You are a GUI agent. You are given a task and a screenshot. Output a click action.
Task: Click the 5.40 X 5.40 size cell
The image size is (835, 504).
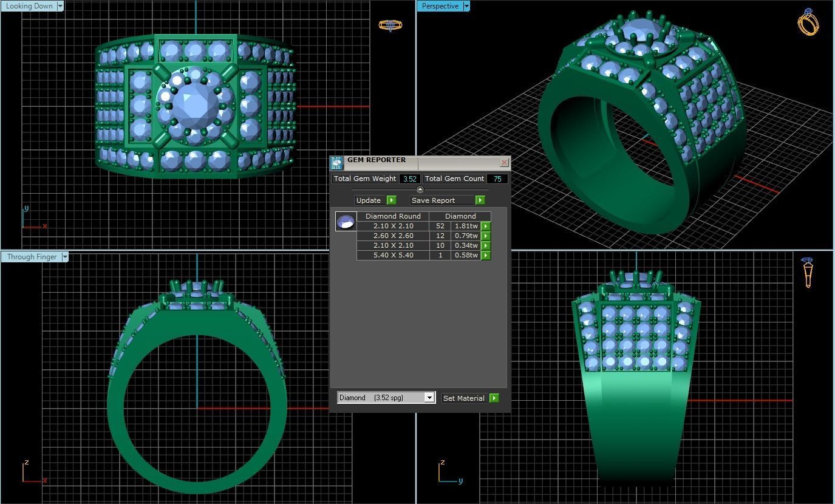click(x=393, y=255)
